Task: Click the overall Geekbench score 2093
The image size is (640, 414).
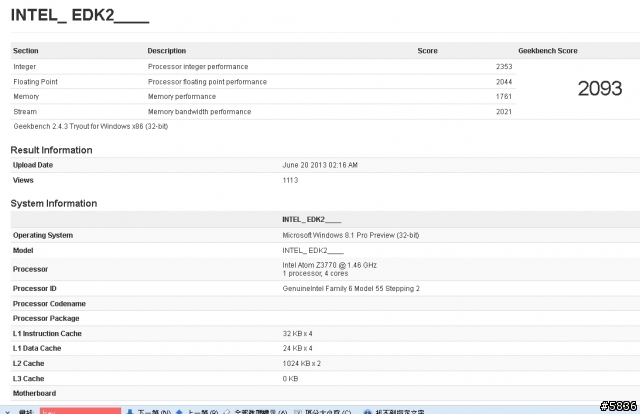Action: pyautogui.click(x=600, y=89)
